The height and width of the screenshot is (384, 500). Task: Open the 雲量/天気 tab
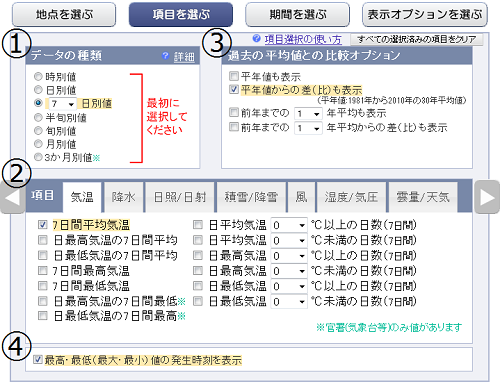(423, 197)
